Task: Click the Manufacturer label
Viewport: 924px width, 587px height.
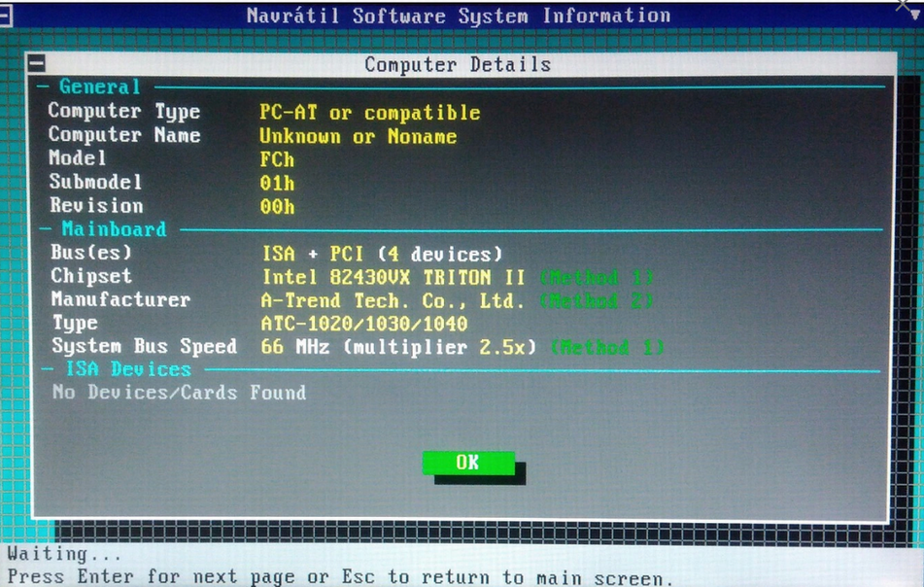Action: pos(120,299)
